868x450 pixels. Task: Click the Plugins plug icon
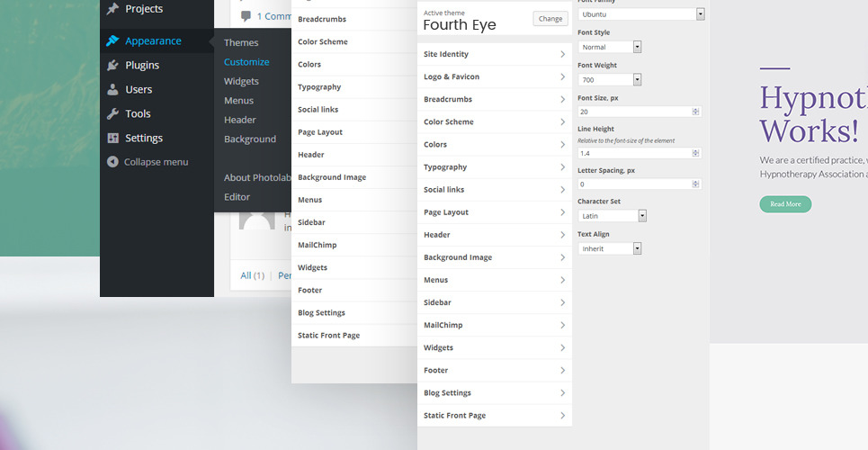point(112,65)
